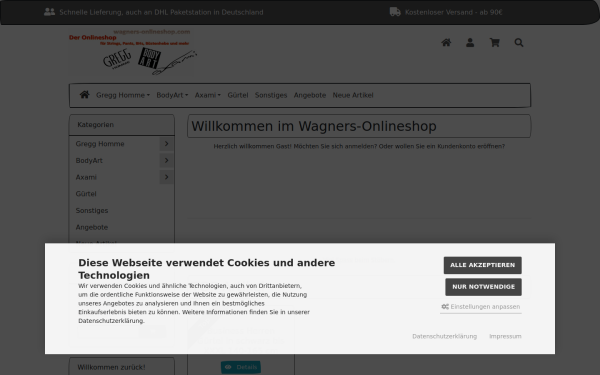Open BodyArt in the Kategorien sidebar

[89, 161]
